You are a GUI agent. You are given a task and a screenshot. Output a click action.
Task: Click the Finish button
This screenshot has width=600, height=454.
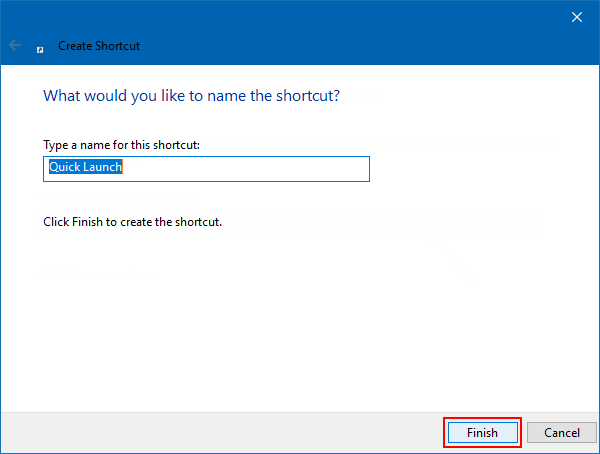pos(483,433)
